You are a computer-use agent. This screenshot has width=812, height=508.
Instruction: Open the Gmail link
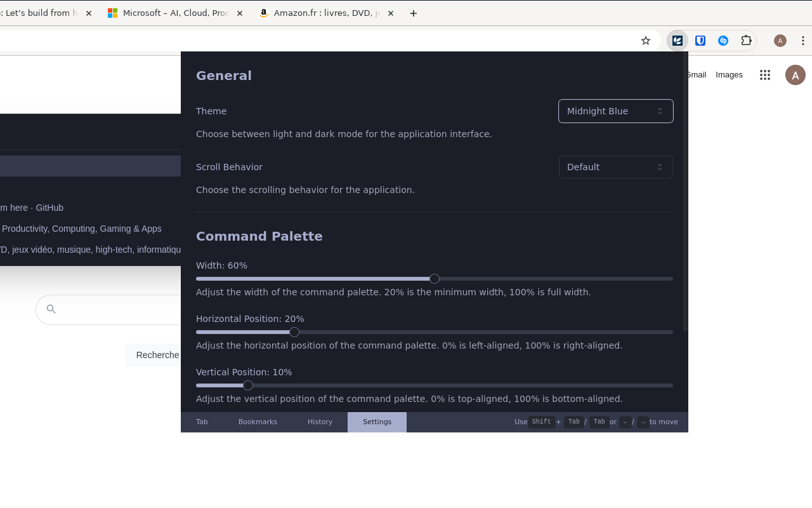pos(696,75)
